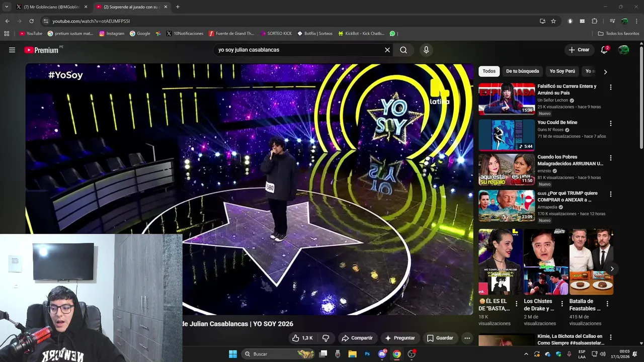Save video with Guardar
This screenshot has height=362, width=644.
click(440, 338)
